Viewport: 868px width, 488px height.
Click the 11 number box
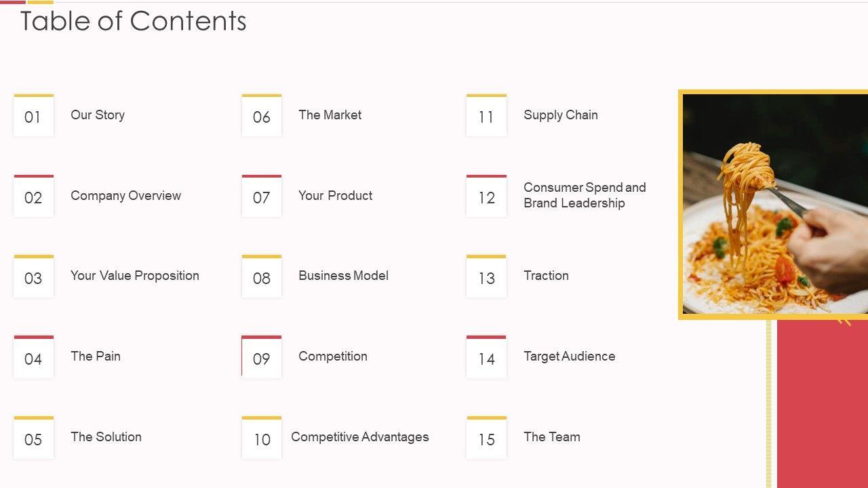(x=486, y=116)
